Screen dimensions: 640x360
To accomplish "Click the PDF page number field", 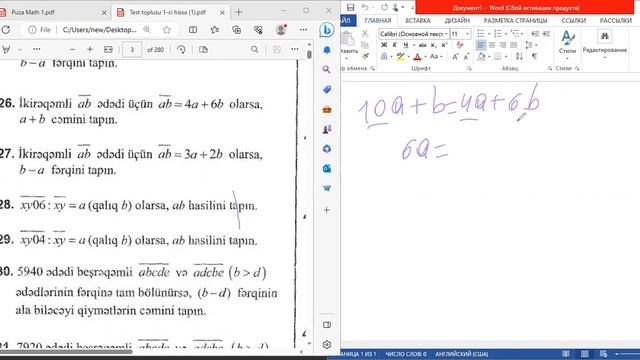I will pyautogui.click(x=132, y=49).
